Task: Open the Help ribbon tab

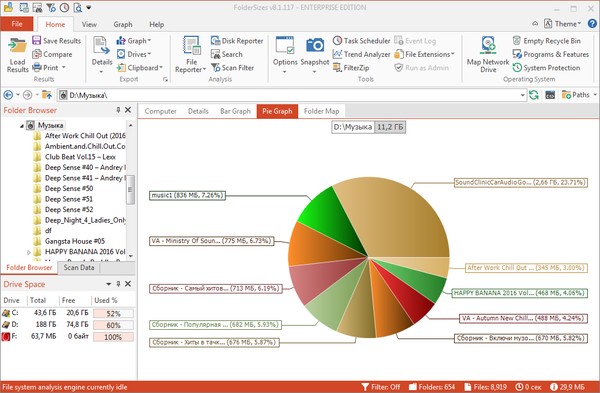Action: click(x=157, y=24)
